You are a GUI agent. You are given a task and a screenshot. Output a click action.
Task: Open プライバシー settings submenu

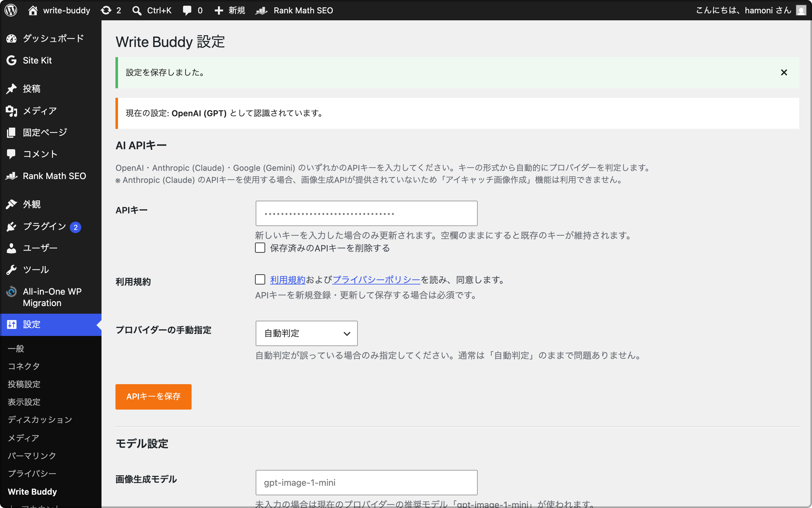point(32,473)
